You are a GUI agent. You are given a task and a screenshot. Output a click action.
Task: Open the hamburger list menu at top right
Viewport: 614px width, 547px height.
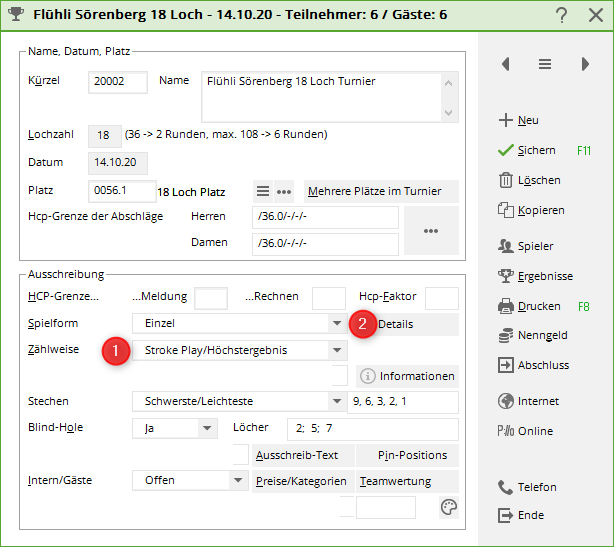tap(545, 64)
